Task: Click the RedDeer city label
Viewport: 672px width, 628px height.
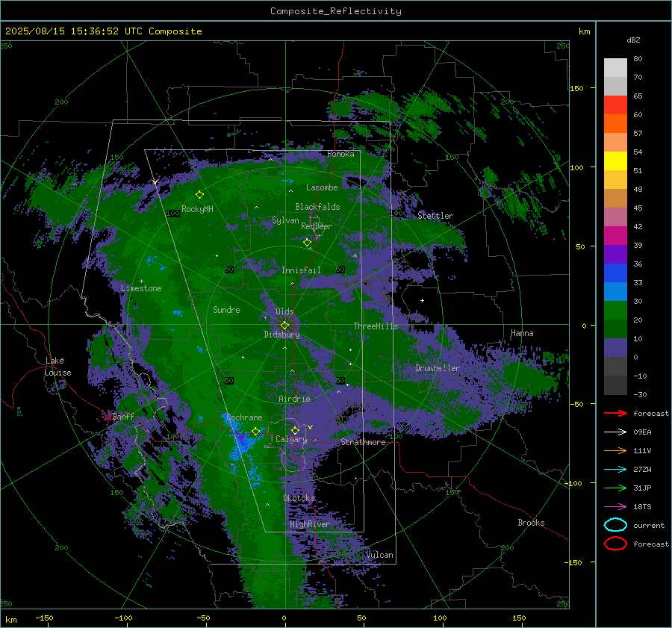Action: tap(317, 226)
